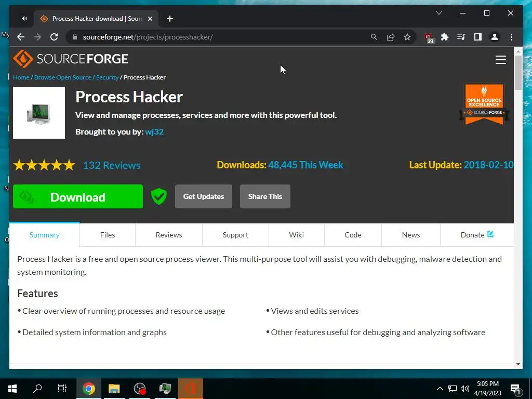The height and width of the screenshot is (399, 532).
Task: Open the tab search chevron in title bar
Action: [438, 13]
